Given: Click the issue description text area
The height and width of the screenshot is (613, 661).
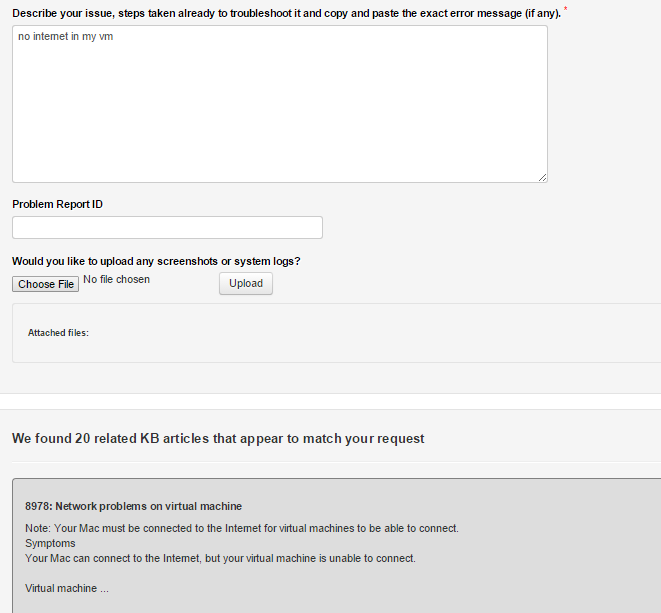Looking at the screenshot, I should (280, 110).
